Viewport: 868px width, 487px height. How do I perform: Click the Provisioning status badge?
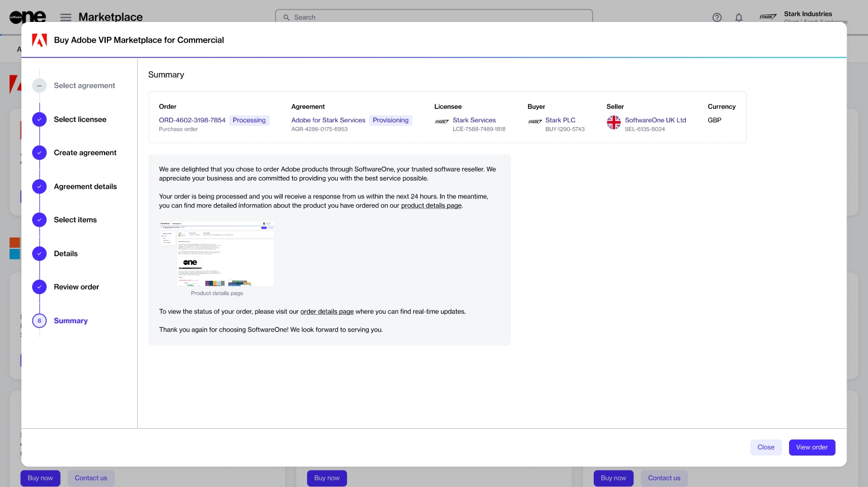pyautogui.click(x=391, y=120)
